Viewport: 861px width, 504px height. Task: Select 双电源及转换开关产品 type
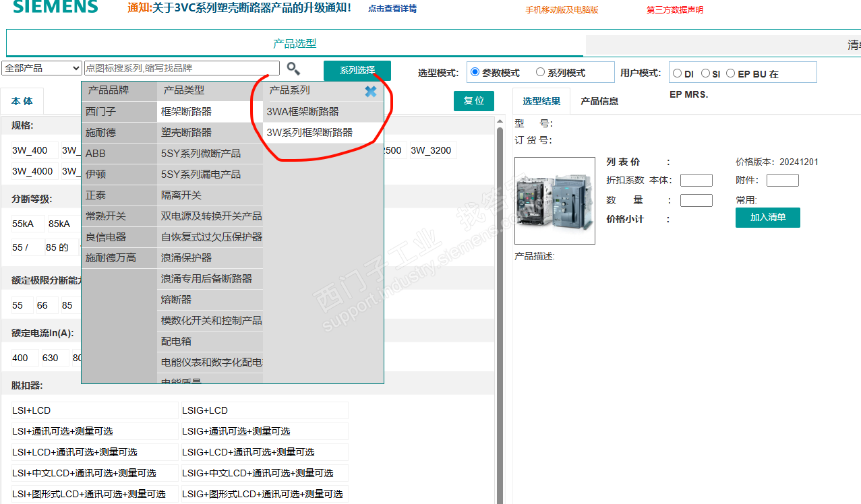(x=210, y=216)
